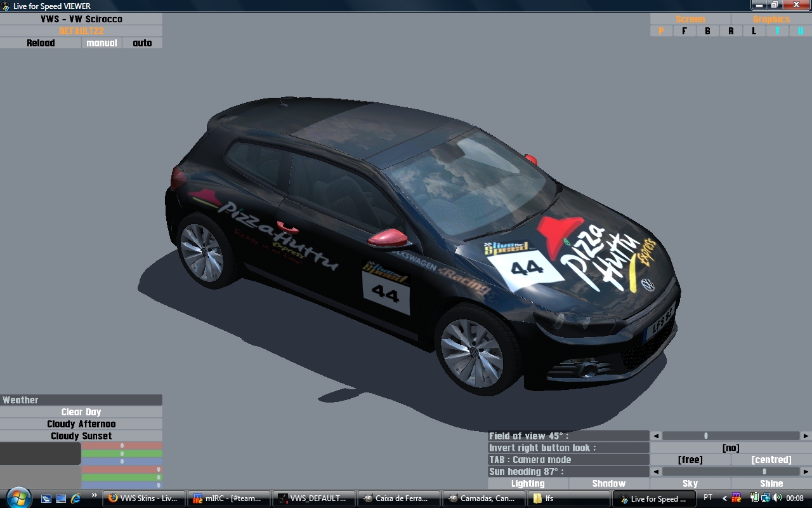Click the light gray color preview swatch
The width and height of the screenshot is (812, 508).
41,477
